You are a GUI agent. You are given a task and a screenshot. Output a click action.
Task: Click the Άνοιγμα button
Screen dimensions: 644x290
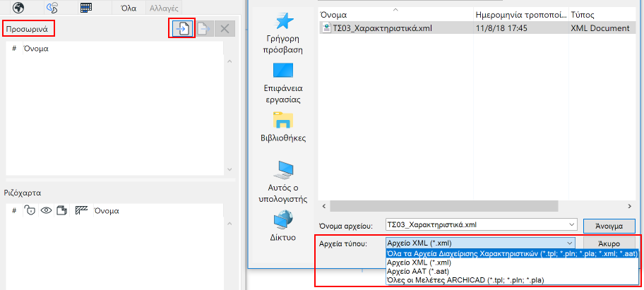(609, 226)
